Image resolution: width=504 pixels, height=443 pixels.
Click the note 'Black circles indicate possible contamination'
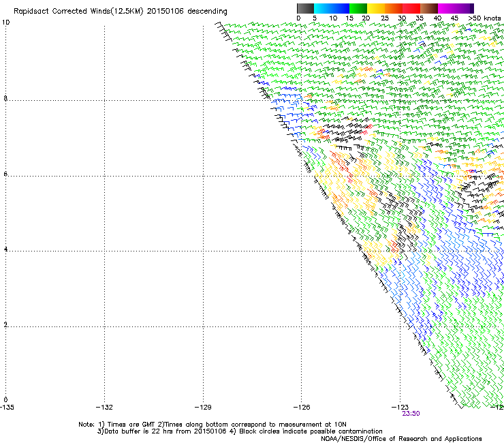point(311,431)
